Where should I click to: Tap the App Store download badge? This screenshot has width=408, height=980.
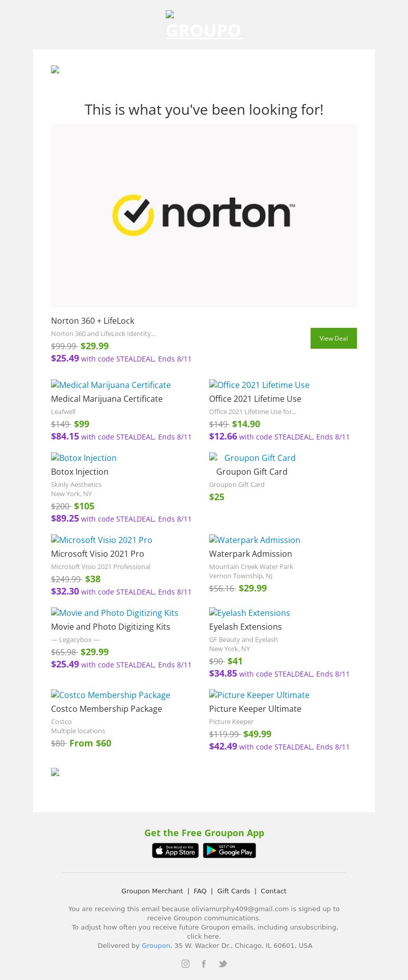click(175, 850)
